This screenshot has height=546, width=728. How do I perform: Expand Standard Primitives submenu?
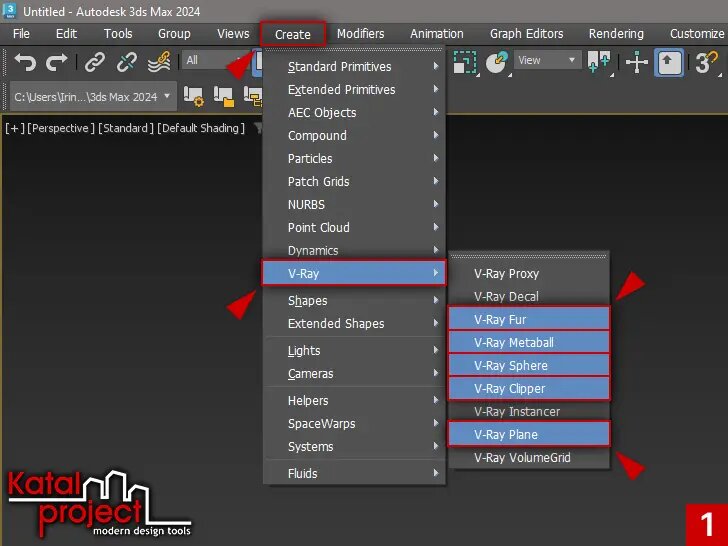click(354, 66)
